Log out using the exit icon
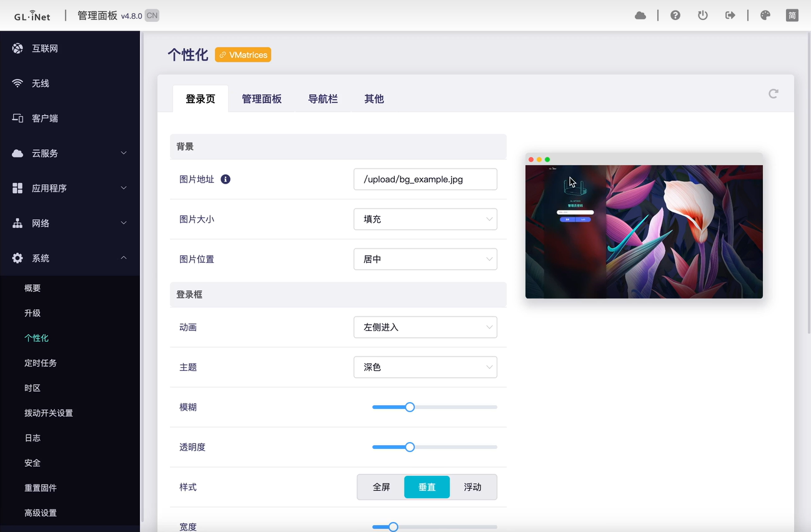The image size is (811, 532). coord(730,14)
